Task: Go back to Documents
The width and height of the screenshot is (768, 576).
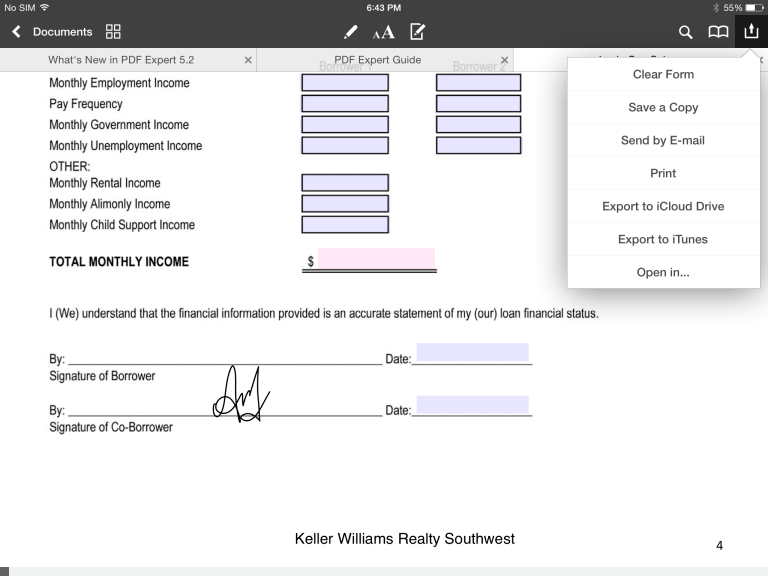Action: [x=52, y=32]
